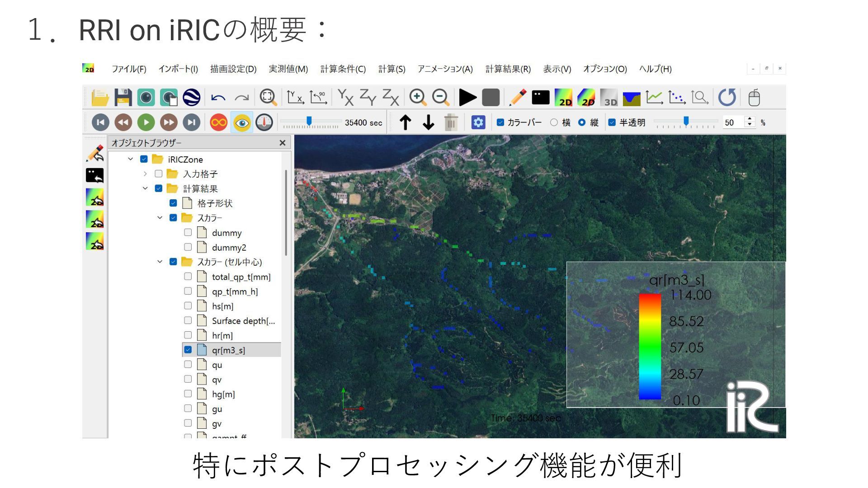Click the Fit to window icon
The height and width of the screenshot is (488, 868).
point(268,97)
